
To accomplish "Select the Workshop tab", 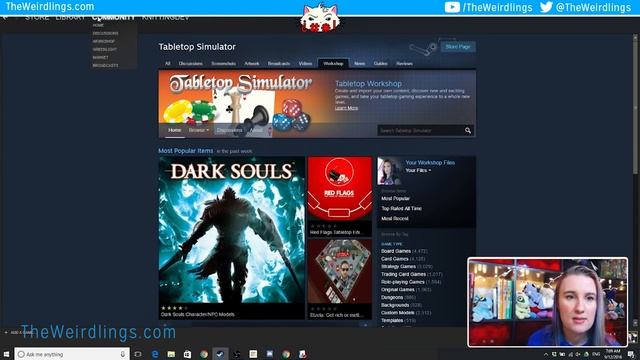I will tap(333, 63).
